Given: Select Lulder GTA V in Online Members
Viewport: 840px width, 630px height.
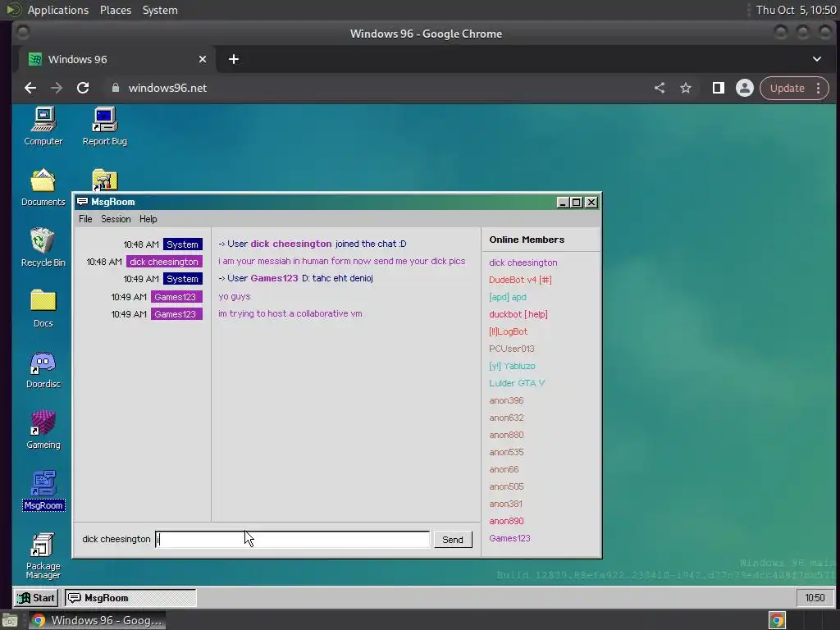Looking at the screenshot, I should point(517,383).
